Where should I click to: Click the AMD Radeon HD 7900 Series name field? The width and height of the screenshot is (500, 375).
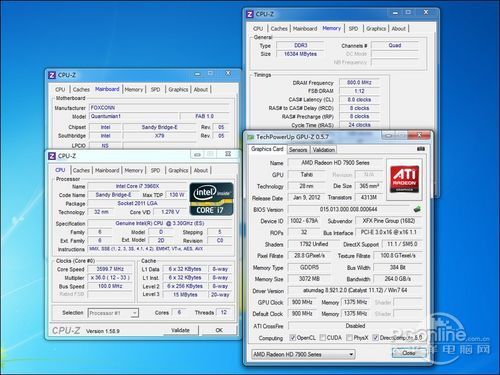[335, 163]
